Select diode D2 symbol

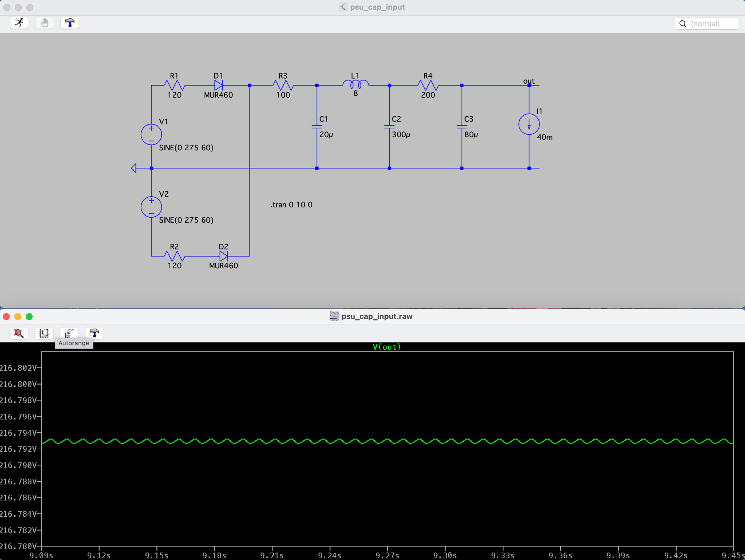tap(224, 256)
